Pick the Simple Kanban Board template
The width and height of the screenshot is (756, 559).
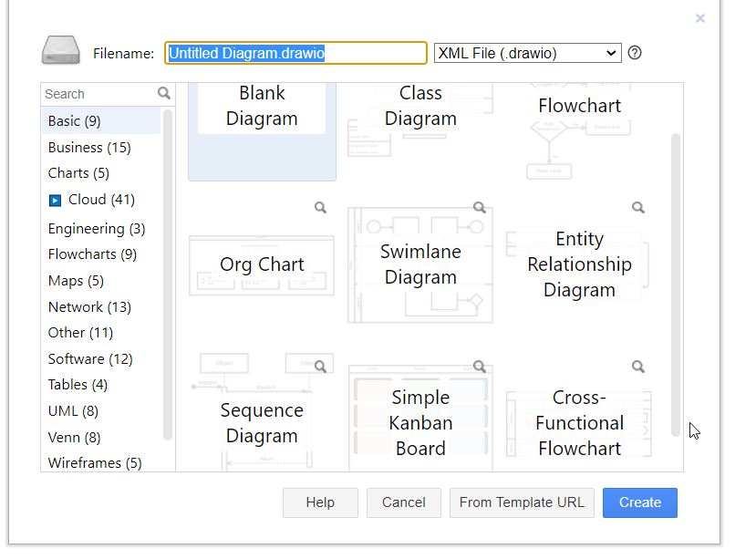(x=420, y=422)
